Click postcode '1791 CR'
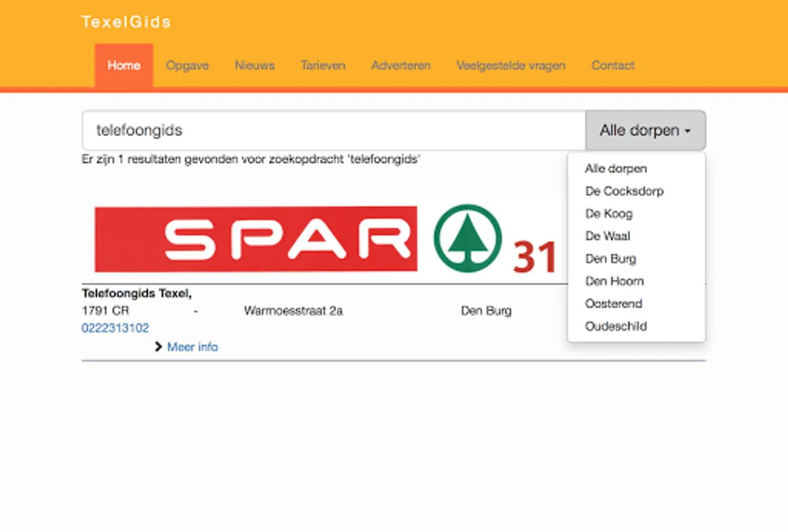This screenshot has width=788, height=532. tap(105, 311)
